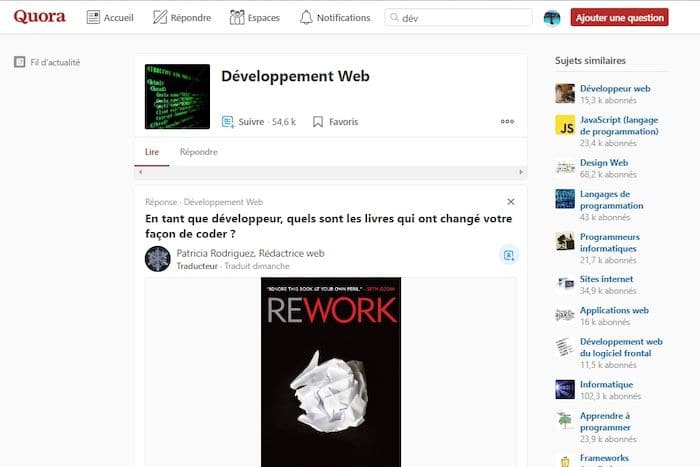Select the Lire tab
This screenshot has width=700, height=467.
coord(152,152)
